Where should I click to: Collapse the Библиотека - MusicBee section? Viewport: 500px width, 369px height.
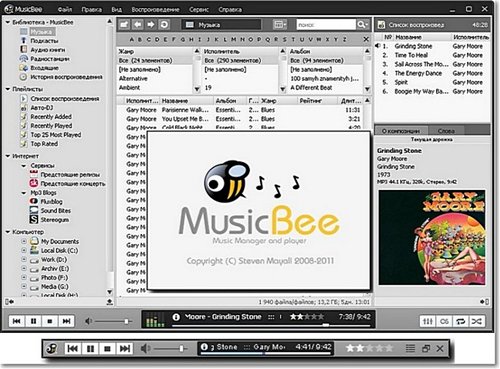(8, 22)
